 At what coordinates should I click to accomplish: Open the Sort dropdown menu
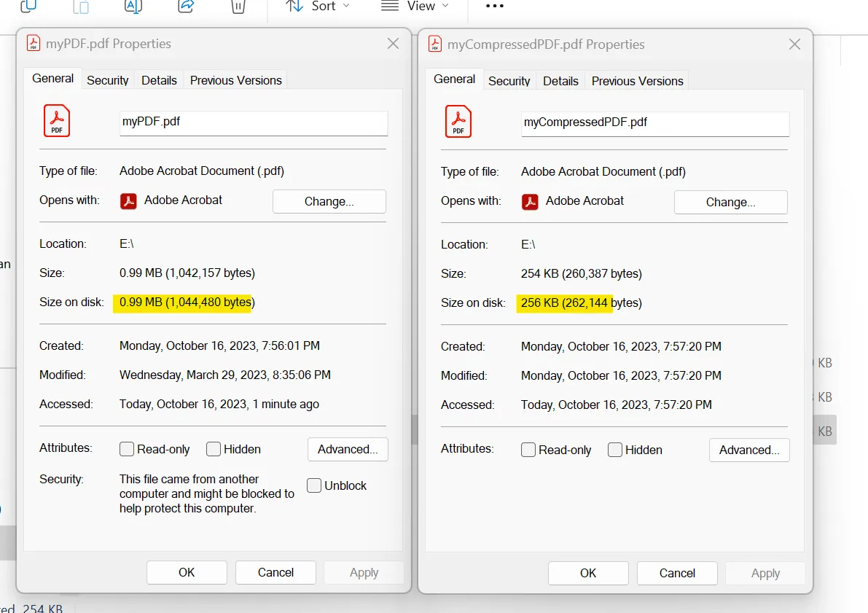click(318, 6)
